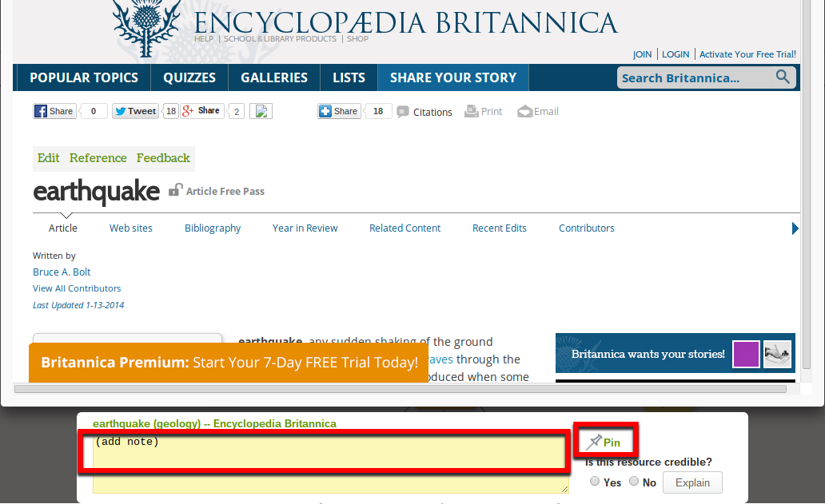Click Britannica Premium free trial banner
Image resolution: width=825 pixels, height=504 pixels.
tap(229, 363)
